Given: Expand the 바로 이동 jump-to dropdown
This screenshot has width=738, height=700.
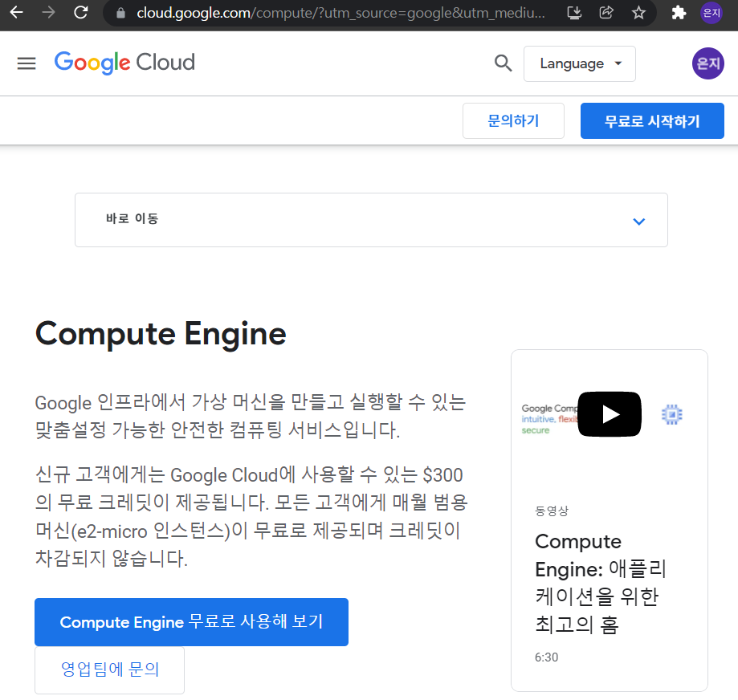Looking at the screenshot, I should [x=371, y=220].
